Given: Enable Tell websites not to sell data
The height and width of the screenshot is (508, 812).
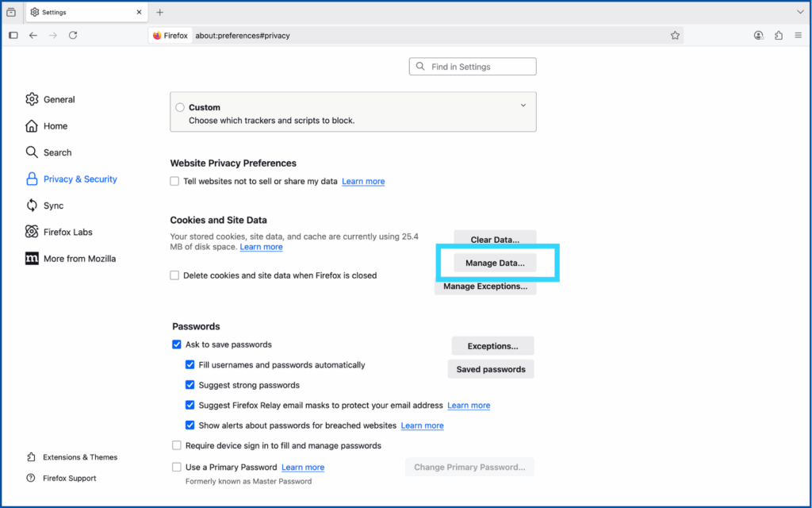Looking at the screenshot, I should 174,181.
